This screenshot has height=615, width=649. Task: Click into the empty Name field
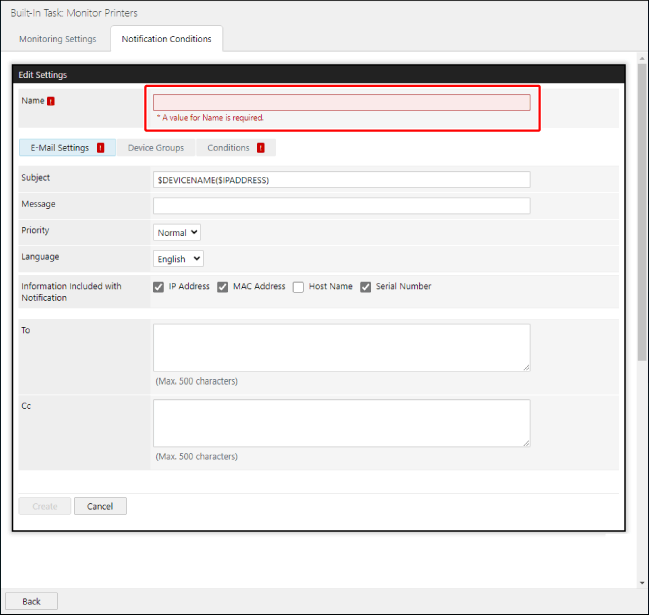coord(341,102)
